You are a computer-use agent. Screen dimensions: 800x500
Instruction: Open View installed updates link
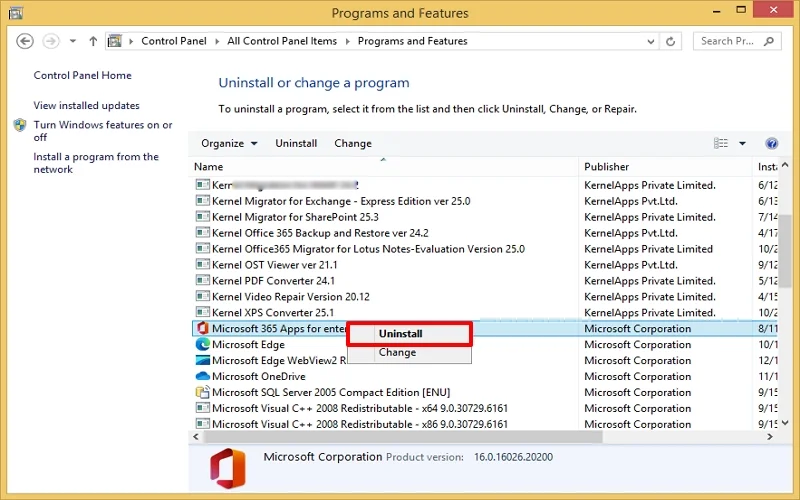pyautogui.click(x=86, y=106)
